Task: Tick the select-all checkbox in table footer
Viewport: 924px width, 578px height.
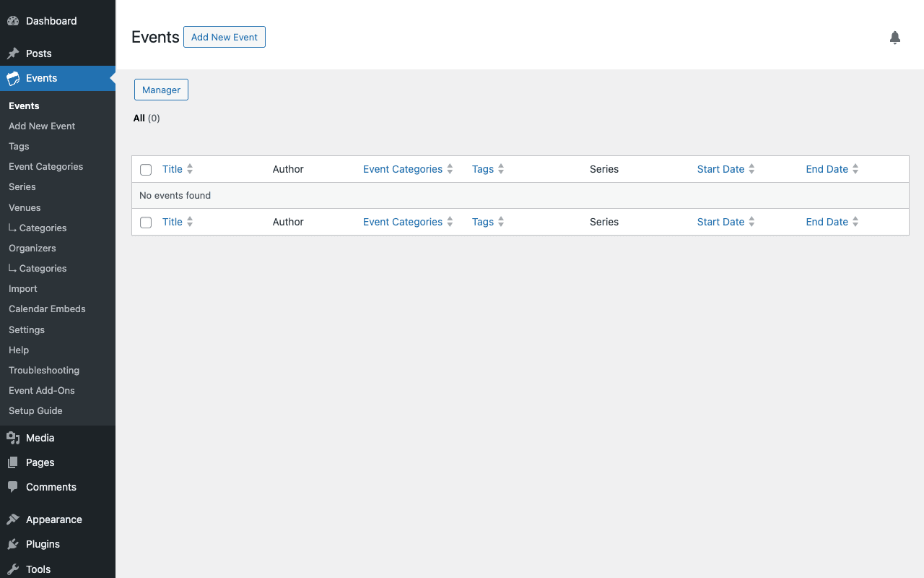Action: (146, 223)
